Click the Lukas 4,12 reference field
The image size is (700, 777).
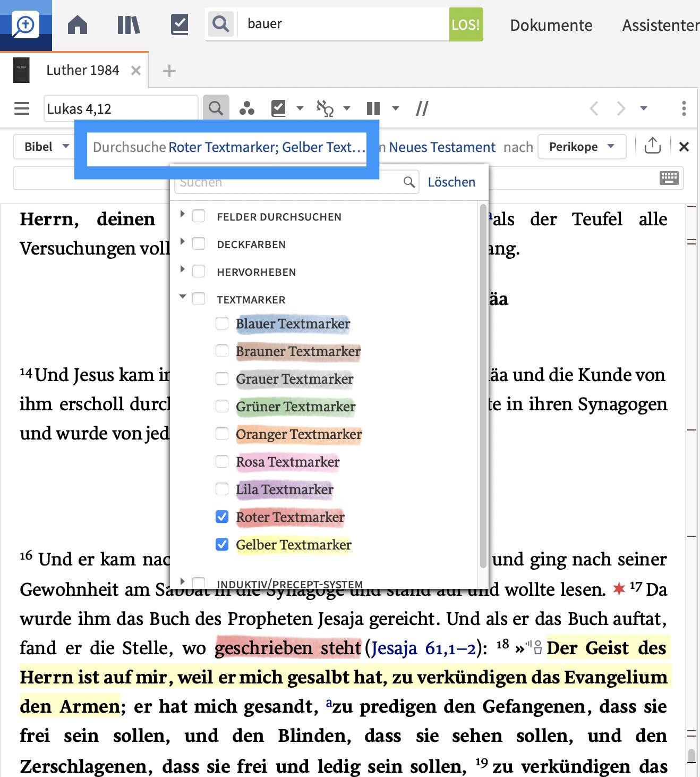click(x=121, y=108)
